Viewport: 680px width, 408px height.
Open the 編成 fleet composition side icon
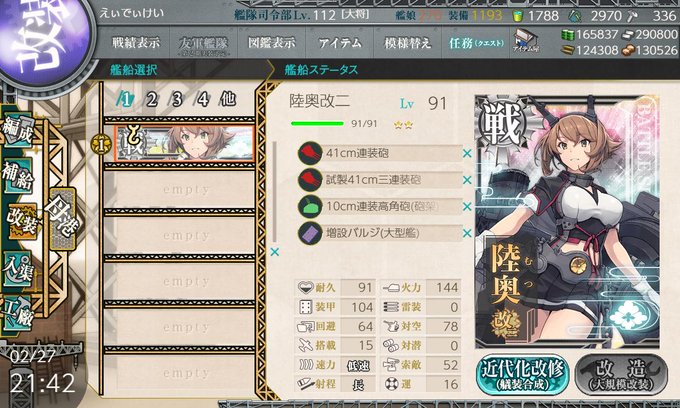pos(17,130)
